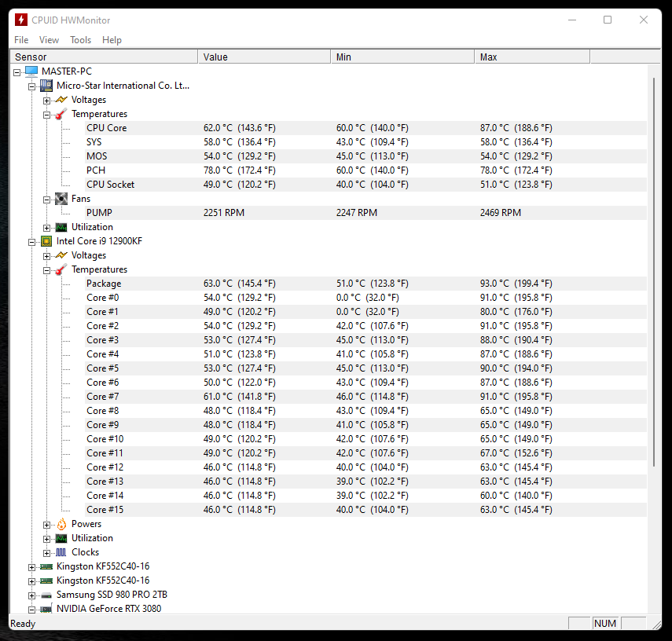Select the MOS temperature row

click(365, 156)
